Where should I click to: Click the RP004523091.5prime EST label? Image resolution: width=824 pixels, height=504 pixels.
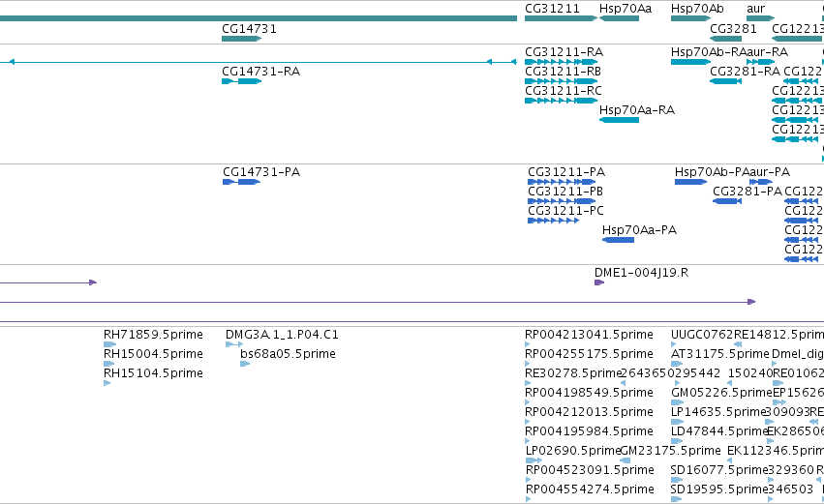tap(590, 470)
